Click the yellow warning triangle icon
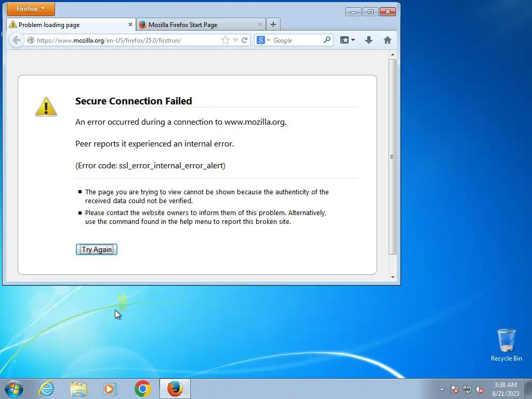The width and height of the screenshot is (532, 399). click(x=46, y=107)
